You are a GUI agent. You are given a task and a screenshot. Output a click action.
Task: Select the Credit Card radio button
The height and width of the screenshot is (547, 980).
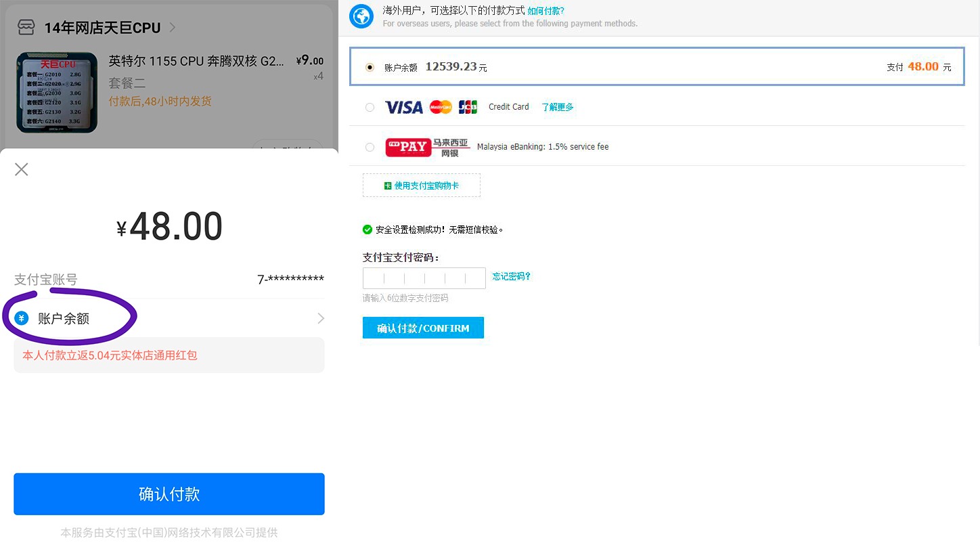click(370, 107)
